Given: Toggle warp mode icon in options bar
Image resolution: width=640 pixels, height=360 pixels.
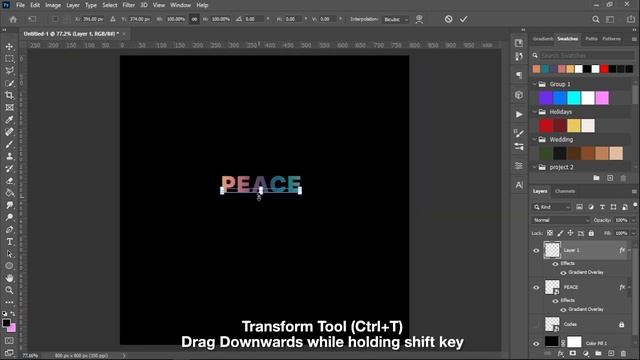Looking at the screenshot, I should pyautogui.click(x=419, y=19).
